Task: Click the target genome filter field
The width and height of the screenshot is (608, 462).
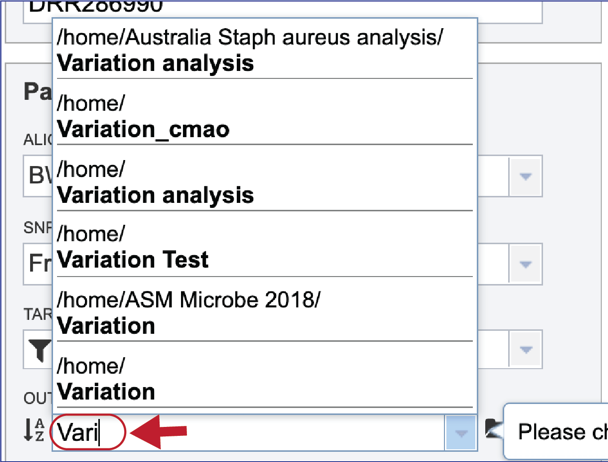Action: point(282,350)
